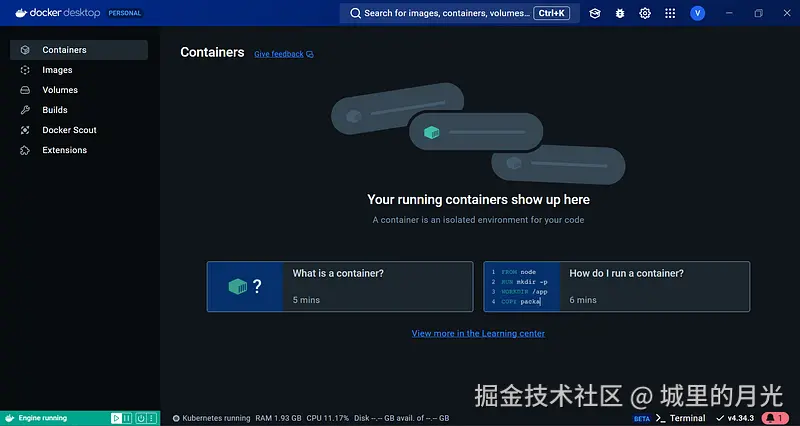The width and height of the screenshot is (800, 426).
Task: Open Volumes in the sidebar
Action: pos(79,90)
